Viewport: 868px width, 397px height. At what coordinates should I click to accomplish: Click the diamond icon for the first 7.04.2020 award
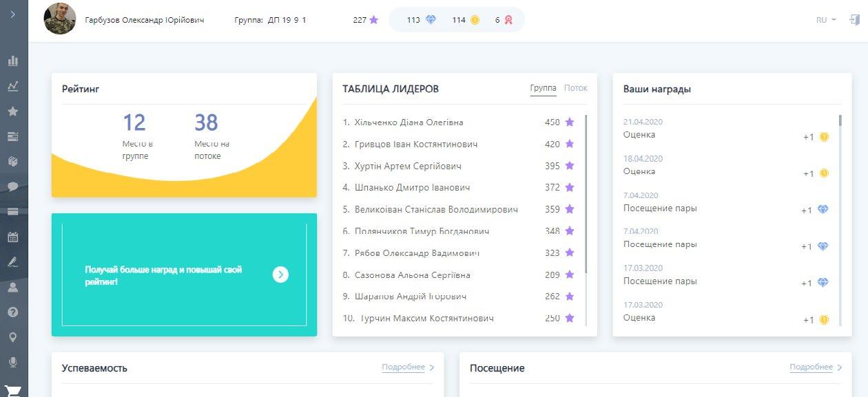(823, 210)
